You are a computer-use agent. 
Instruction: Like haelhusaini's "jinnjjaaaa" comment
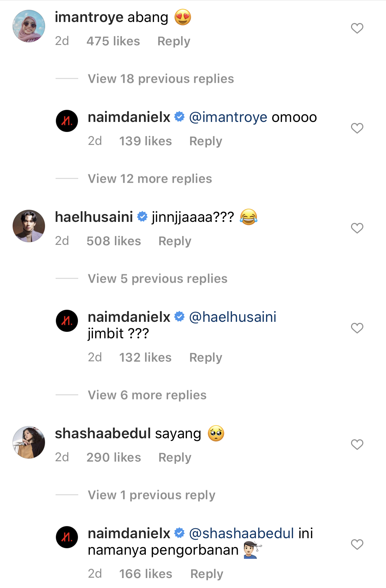click(x=357, y=228)
